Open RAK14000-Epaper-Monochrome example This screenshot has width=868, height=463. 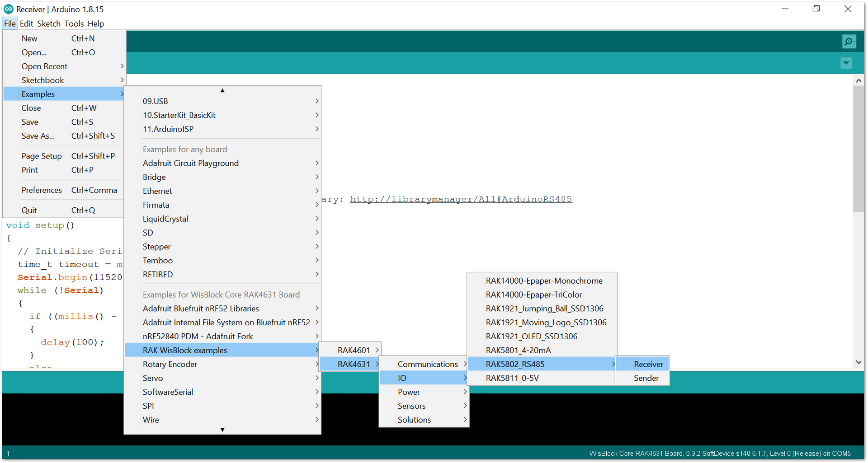pos(542,281)
